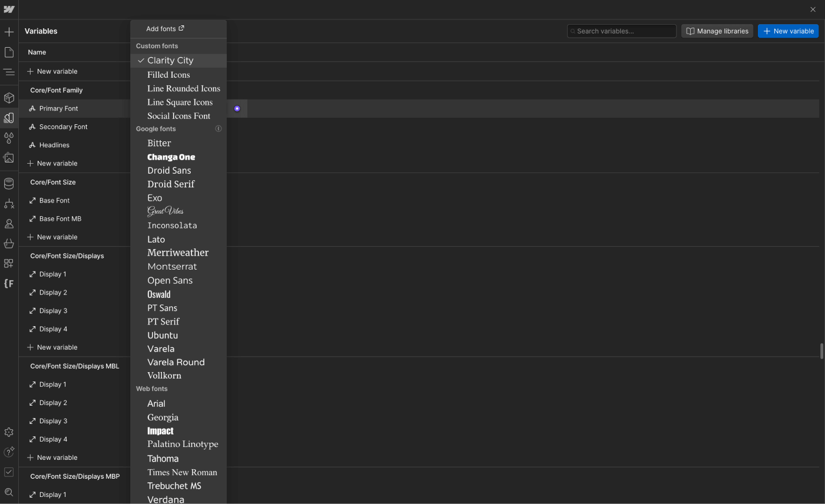Viewport: 825px width, 504px height.
Task: Select Palatino Linotype font
Action: click(x=178, y=445)
